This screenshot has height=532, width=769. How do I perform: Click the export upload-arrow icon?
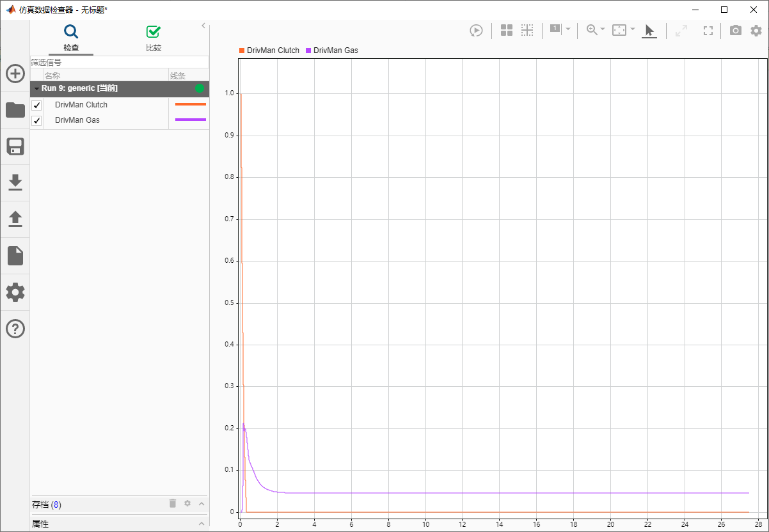(x=15, y=219)
